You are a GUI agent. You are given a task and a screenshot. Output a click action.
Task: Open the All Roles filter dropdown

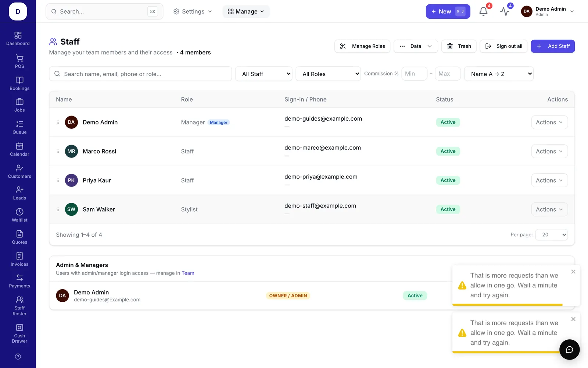click(328, 74)
